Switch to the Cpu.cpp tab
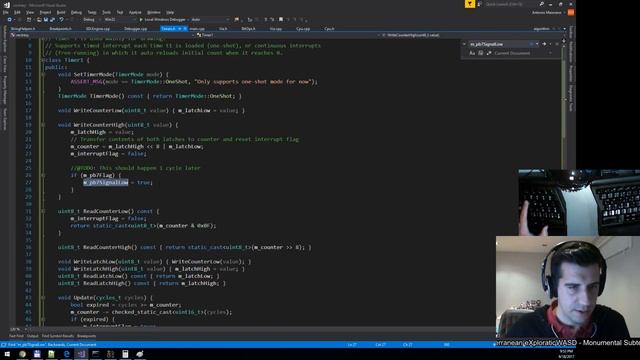Image resolution: width=640 pixels, height=360 pixels. 303,29
